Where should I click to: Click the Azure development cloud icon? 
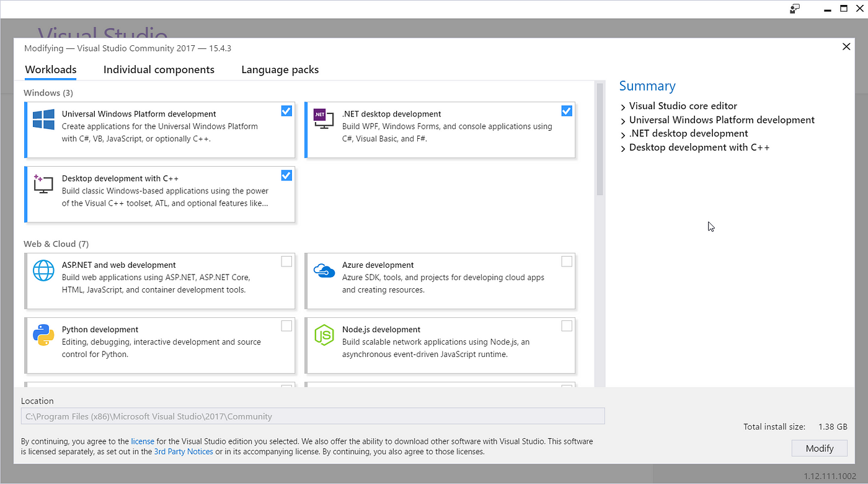pos(324,271)
